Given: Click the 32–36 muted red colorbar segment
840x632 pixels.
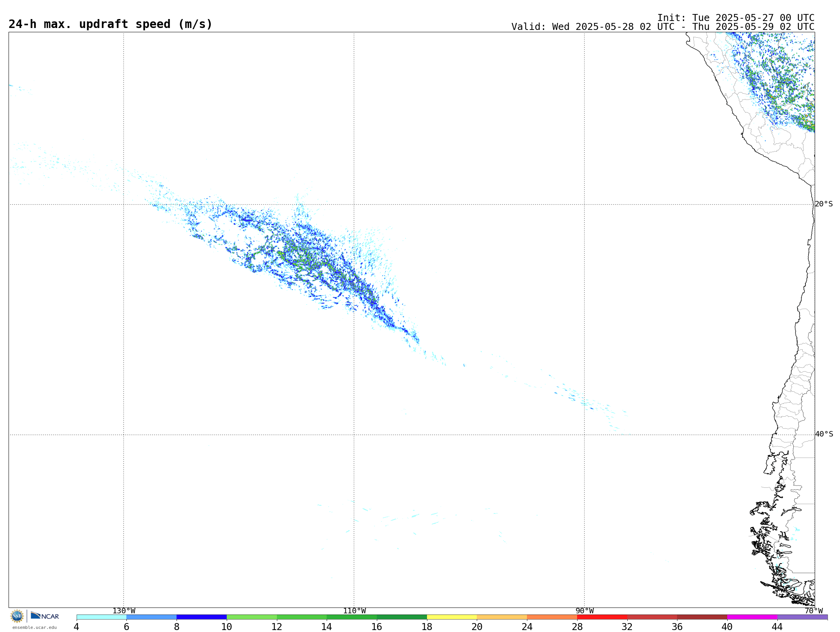Looking at the screenshot, I should pyautogui.click(x=652, y=617).
